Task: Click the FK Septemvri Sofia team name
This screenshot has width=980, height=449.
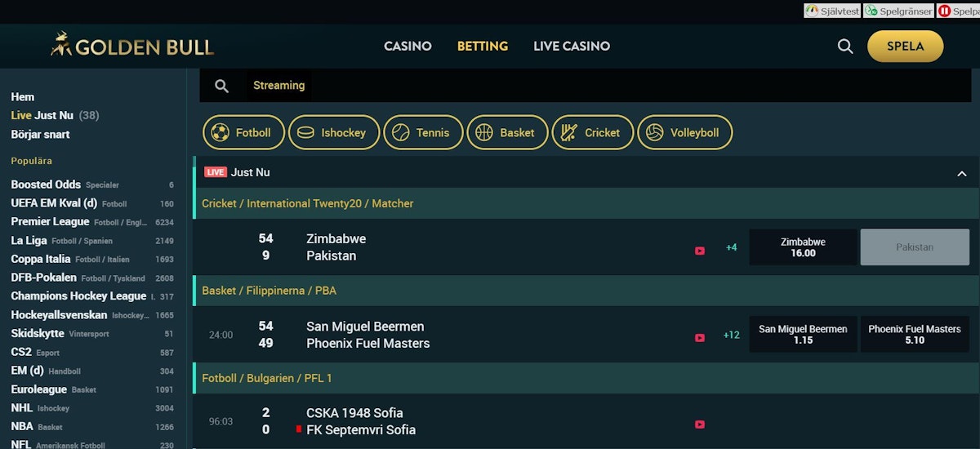Action: pos(361,430)
